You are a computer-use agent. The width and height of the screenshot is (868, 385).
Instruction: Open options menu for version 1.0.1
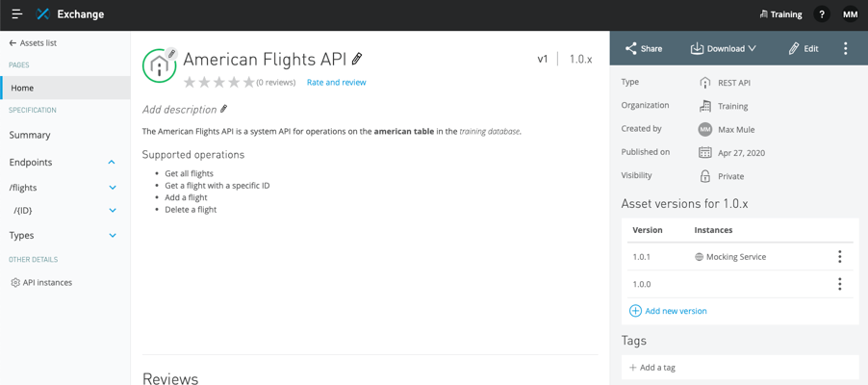coord(840,256)
